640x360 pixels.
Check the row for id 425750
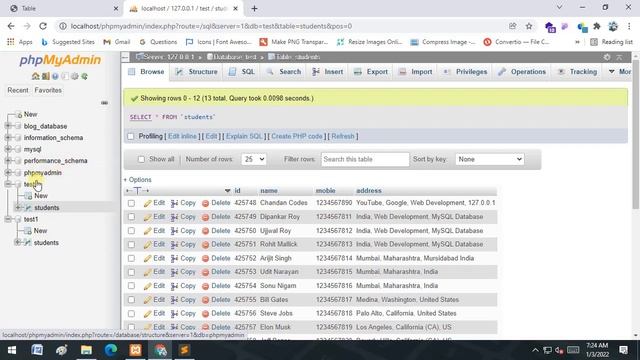tap(131, 231)
